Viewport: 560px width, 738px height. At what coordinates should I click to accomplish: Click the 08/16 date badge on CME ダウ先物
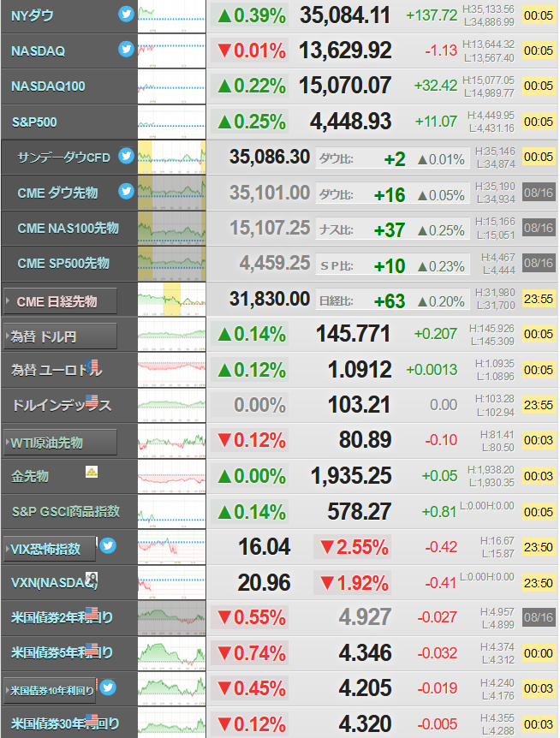click(x=539, y=193)
